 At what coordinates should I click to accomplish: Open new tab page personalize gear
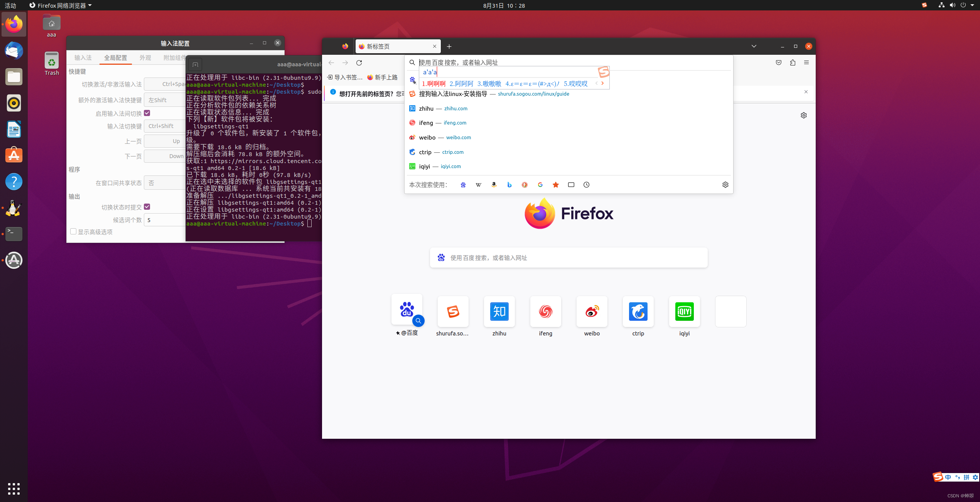coord(804,115)
